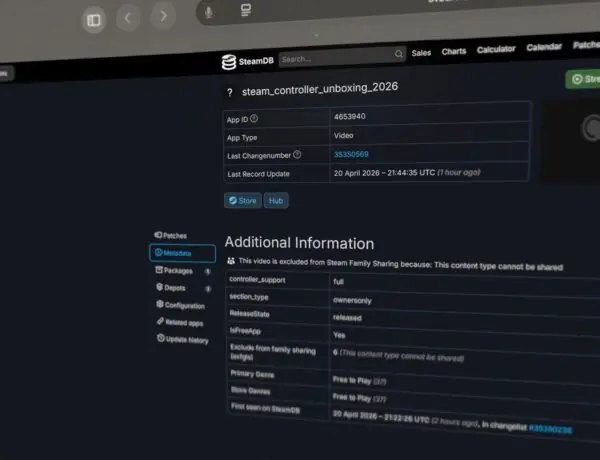The height and width of the screenshot is (460, 600).
Task: Click the ownersonly section_type value
Action: pyautogui.click(x=352, y=300)
